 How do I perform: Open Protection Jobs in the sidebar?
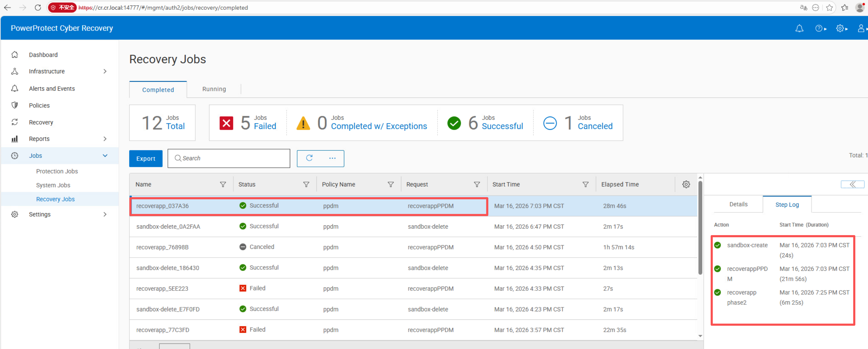(57, 171)
